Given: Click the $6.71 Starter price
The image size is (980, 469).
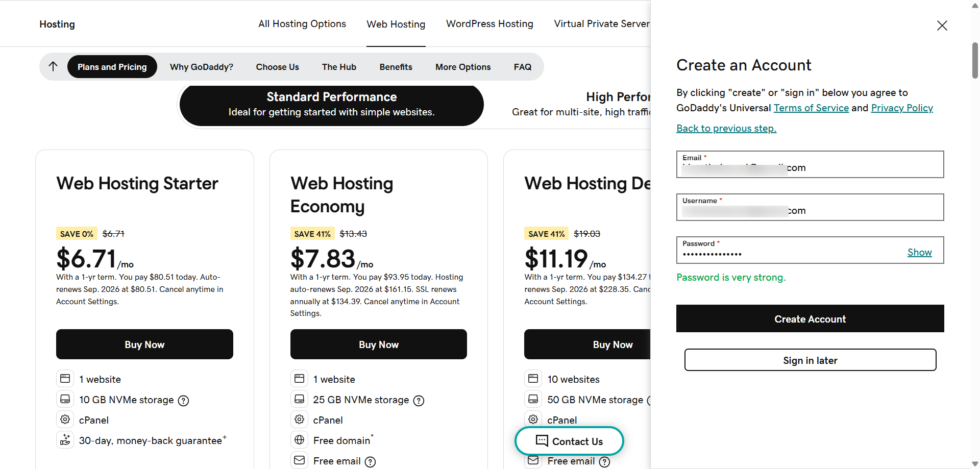Looking at the screenshot, I should (86, 258).
